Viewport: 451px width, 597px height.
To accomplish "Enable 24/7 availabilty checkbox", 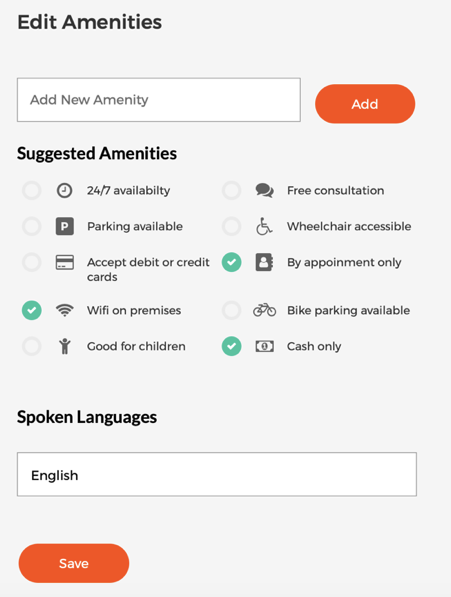I will click(x=32, y=190).
